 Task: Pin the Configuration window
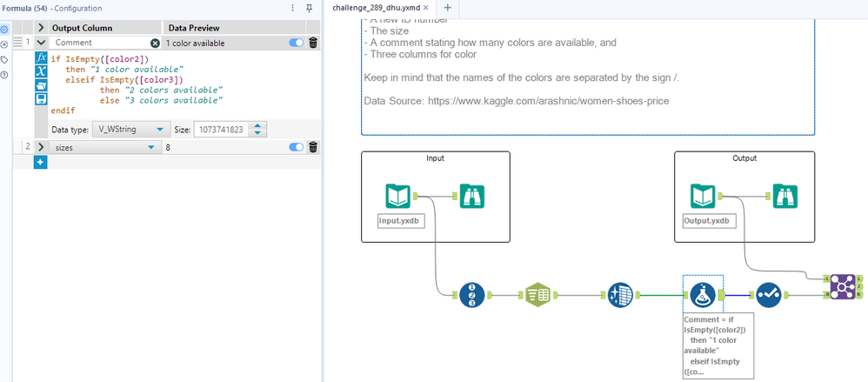[310, 9]
